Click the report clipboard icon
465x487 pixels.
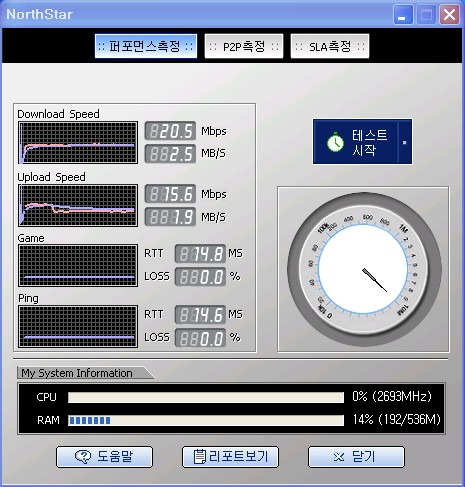click(200, 456)
